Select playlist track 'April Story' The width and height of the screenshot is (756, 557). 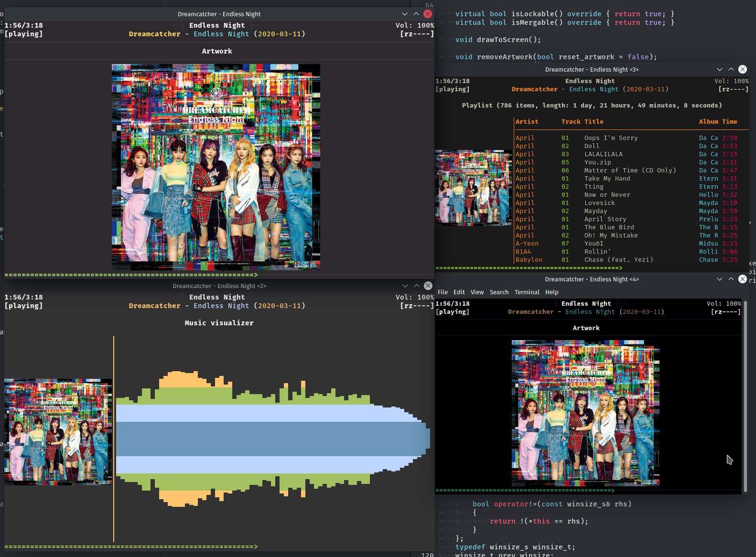tap(626, 219)
